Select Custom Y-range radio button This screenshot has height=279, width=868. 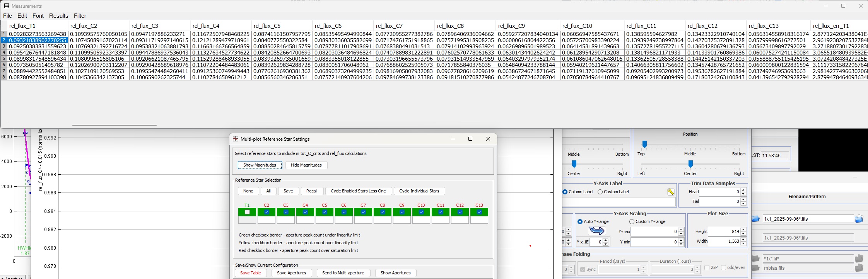click(632, 222)
